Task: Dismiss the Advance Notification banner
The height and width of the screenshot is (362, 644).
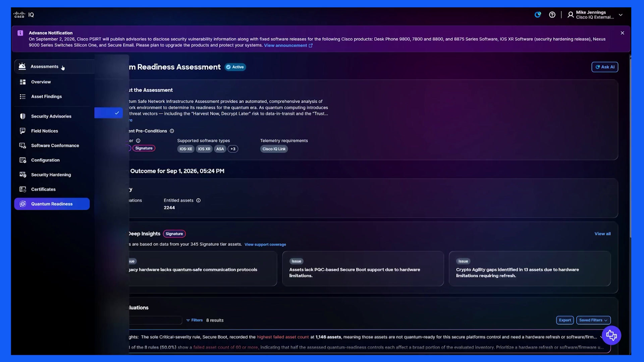Action: [x=622, y=33]
